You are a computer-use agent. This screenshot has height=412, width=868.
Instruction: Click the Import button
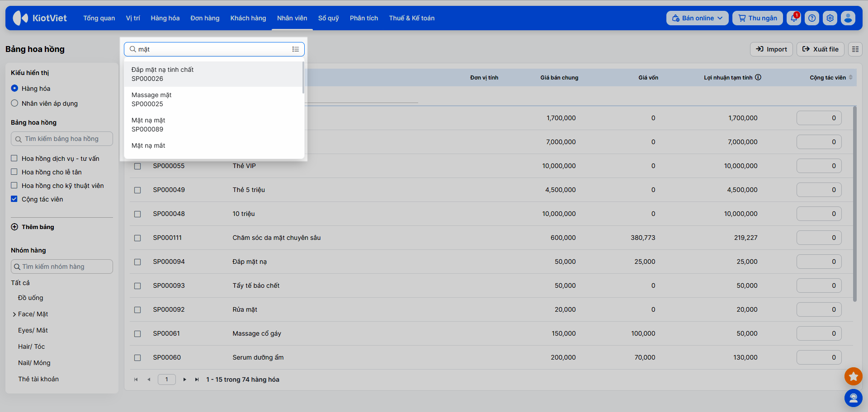pyautogui.click(x=771, y=49)
